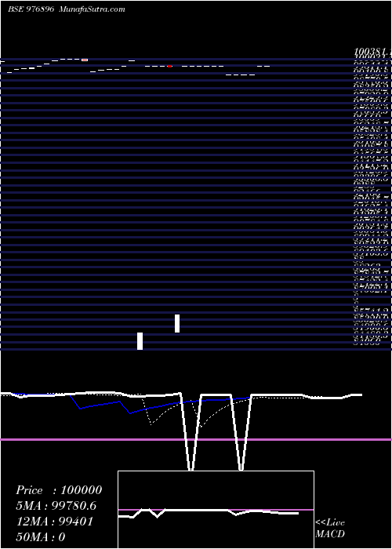Click the magenta zero line in MACD box

click(216, 510)
